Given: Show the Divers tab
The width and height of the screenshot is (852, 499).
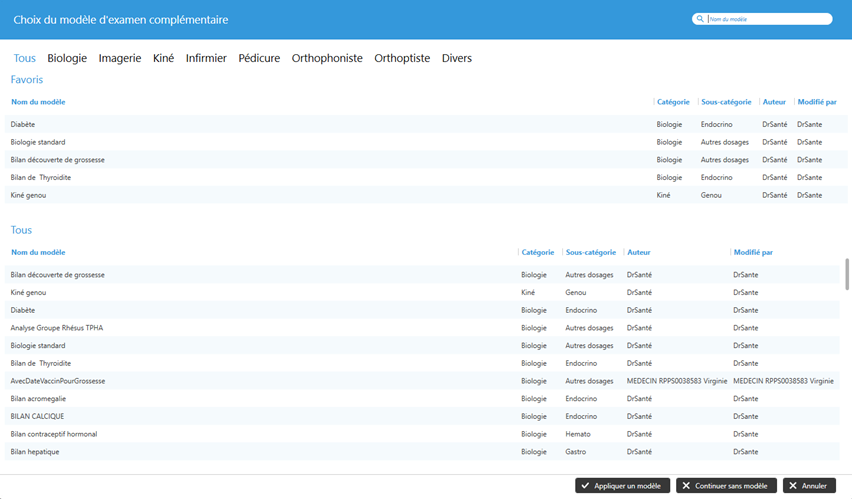Looking at the screenshot, I should (x=457, y=58).
